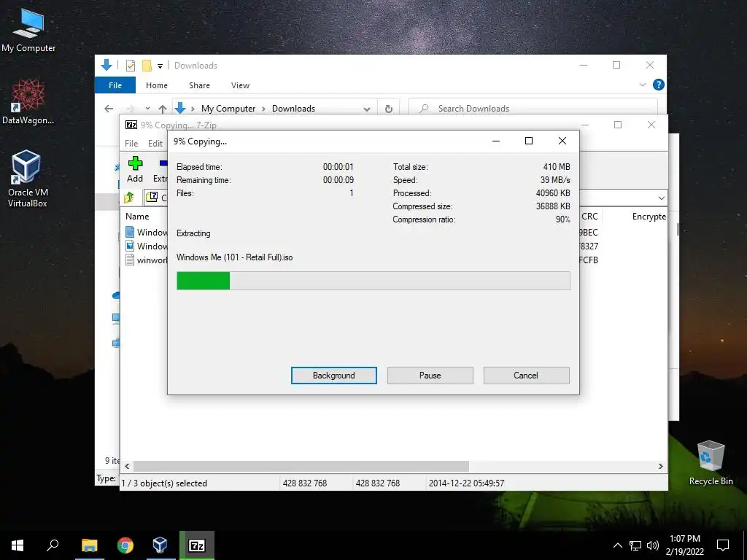747x560 pixels.
Task: Open the File tab in Downloads explorer
Action: point(115,85)
